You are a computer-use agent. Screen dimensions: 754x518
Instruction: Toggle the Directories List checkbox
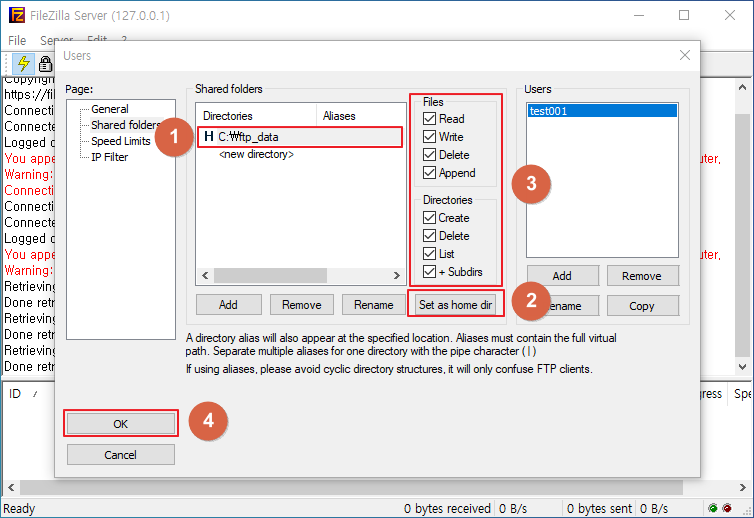pos(429,253)
